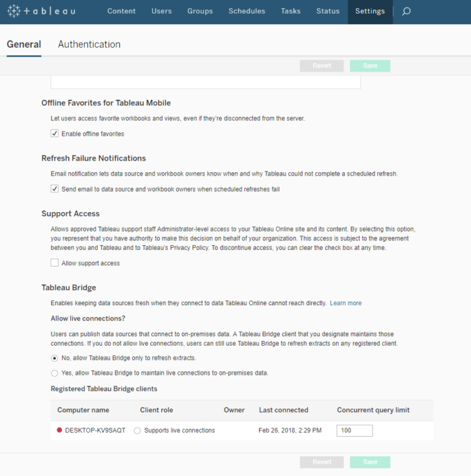Click Refresh Failure Notifications heading

(94, 158)
